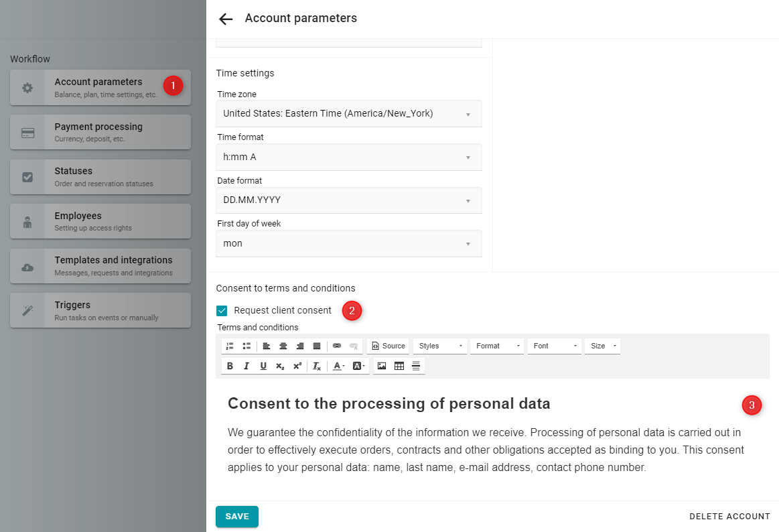The height and width of the screenshot is (532, 779).
Task: Click the SAVE button
Action: (x=237, y=517)
